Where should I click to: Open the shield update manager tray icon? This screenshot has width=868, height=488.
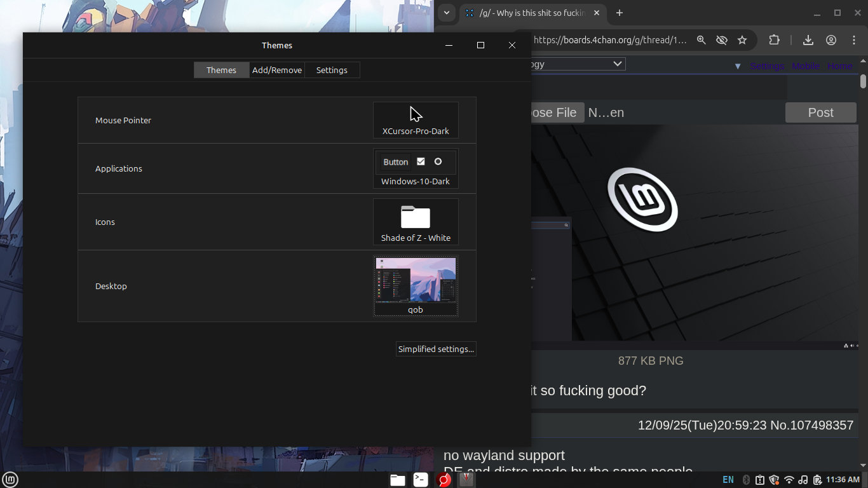point(774,480)
